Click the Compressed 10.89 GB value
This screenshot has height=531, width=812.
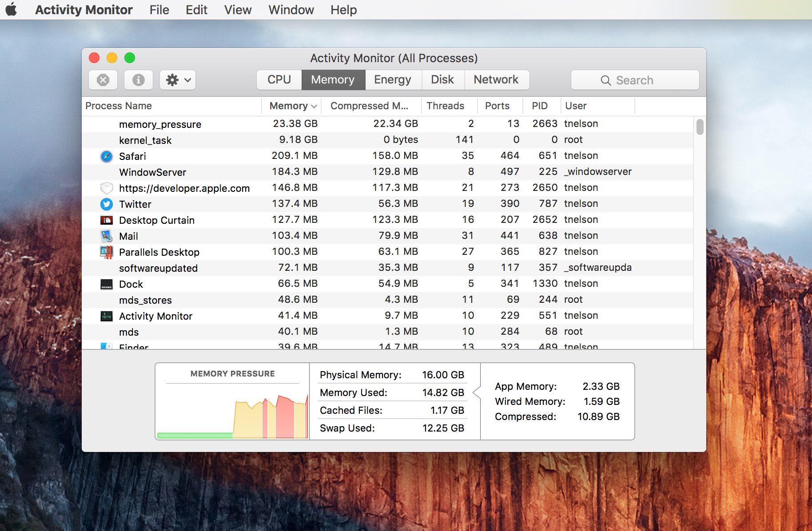tap(598, 416)
